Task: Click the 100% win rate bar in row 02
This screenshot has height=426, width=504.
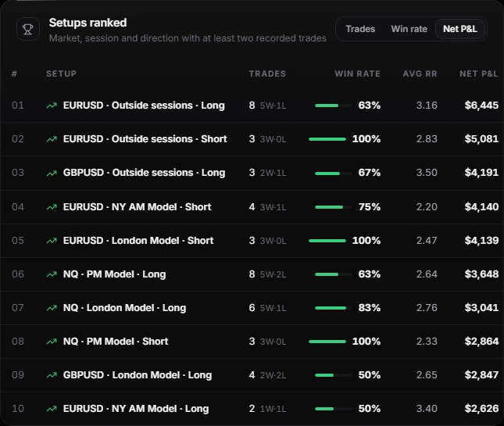Action: tap(327, 139)
